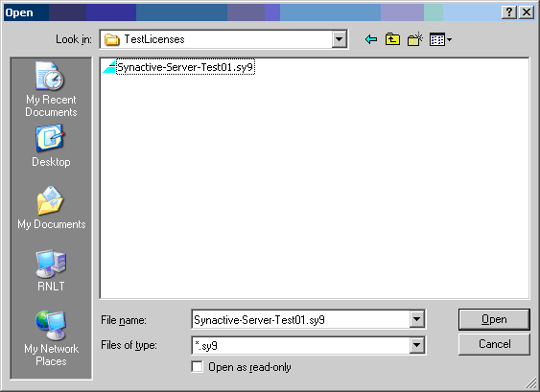Go back using the blue arrow icon
Image resolution: width=540 pixels, height=392 pixels.
pyautogui.click(x=371, y=39)
